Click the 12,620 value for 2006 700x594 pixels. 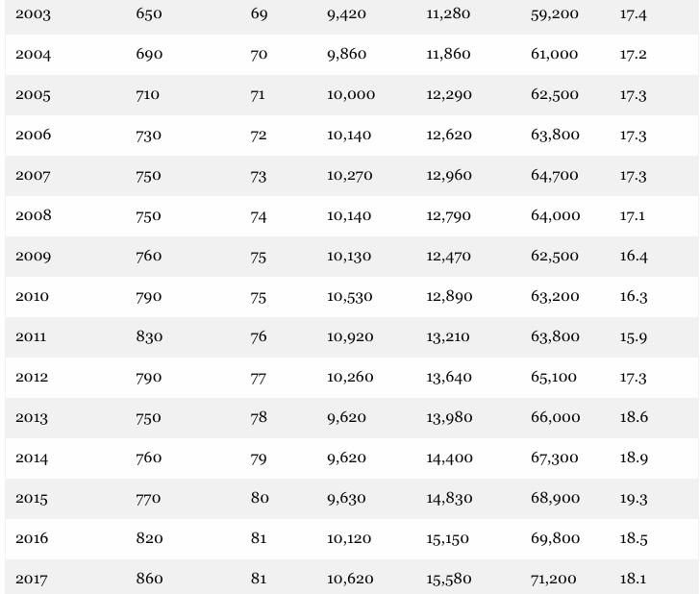click(449, 136)
